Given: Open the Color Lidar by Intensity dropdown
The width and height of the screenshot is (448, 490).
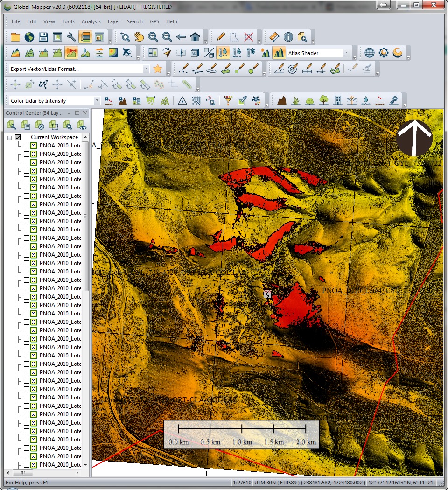Looking at the screenshot, I should pyautogui.click(x=97, y=101).
